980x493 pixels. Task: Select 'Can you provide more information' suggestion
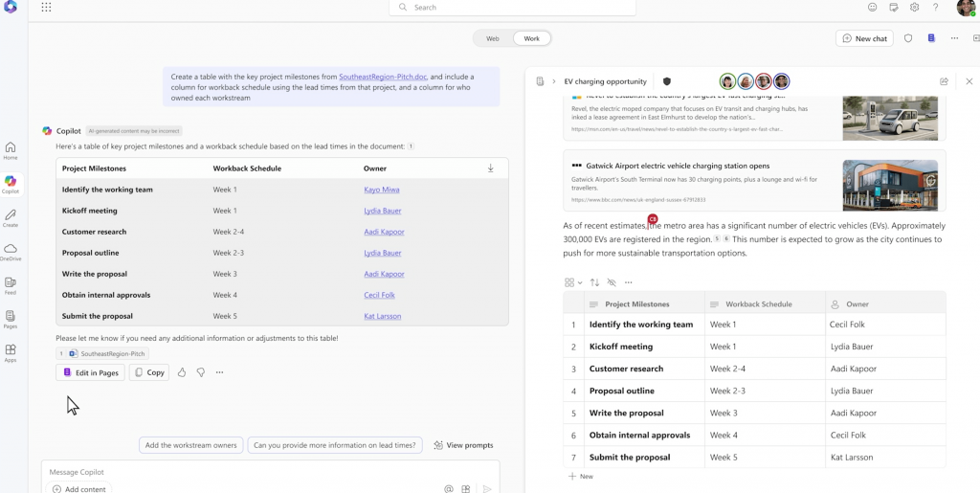click(334, 445)
